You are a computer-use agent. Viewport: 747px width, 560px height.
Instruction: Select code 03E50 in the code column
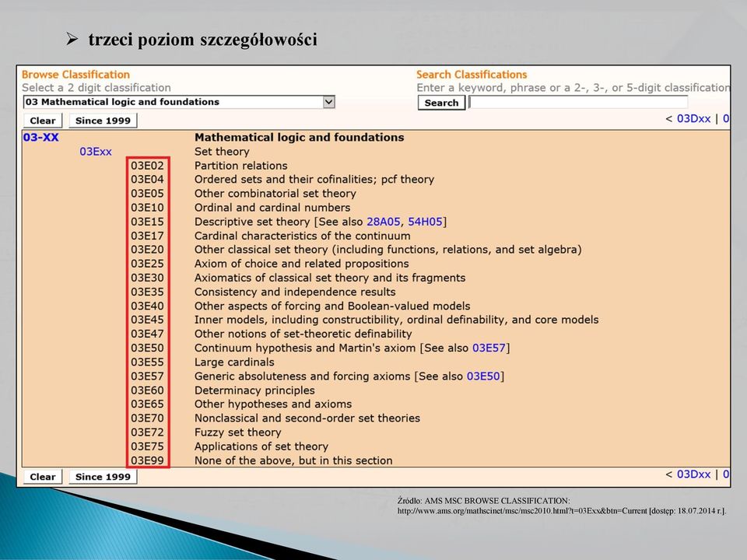(x=147, y=348)
